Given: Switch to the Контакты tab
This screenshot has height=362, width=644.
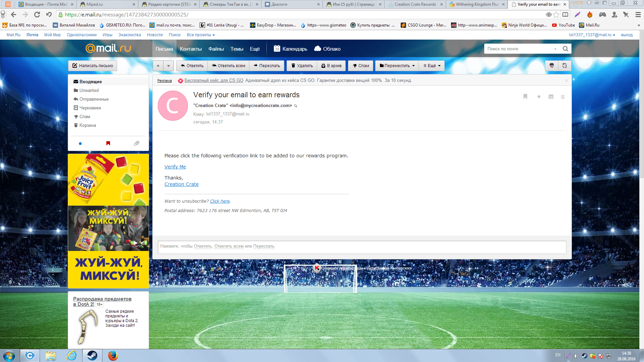Looking at the screenshot, I should pyautogui.click(x=191, y=49).
